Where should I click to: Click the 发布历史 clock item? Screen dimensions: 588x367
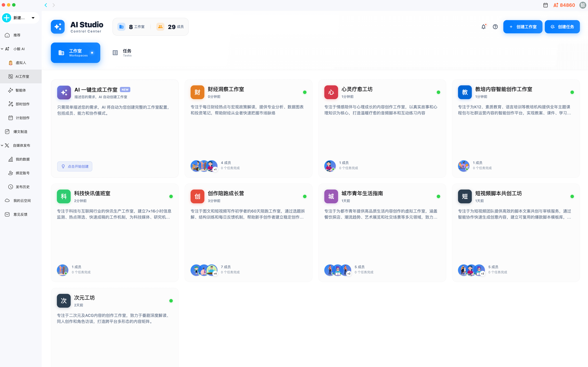pos(22,187)
